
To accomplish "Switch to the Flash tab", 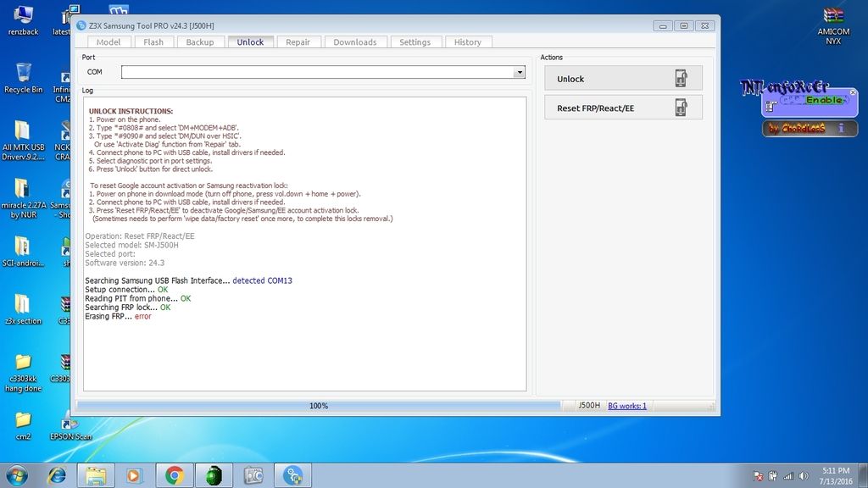I will (x=153, y=42).
